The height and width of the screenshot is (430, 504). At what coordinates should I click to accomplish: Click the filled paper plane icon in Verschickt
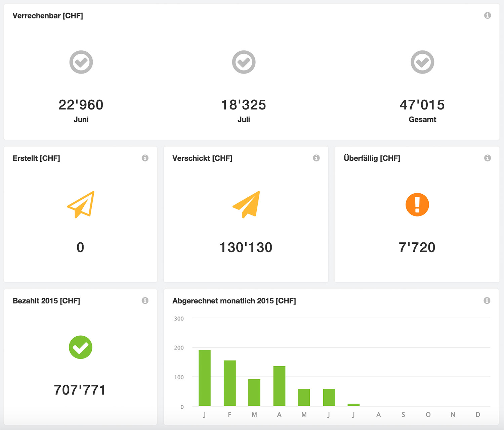246,204
